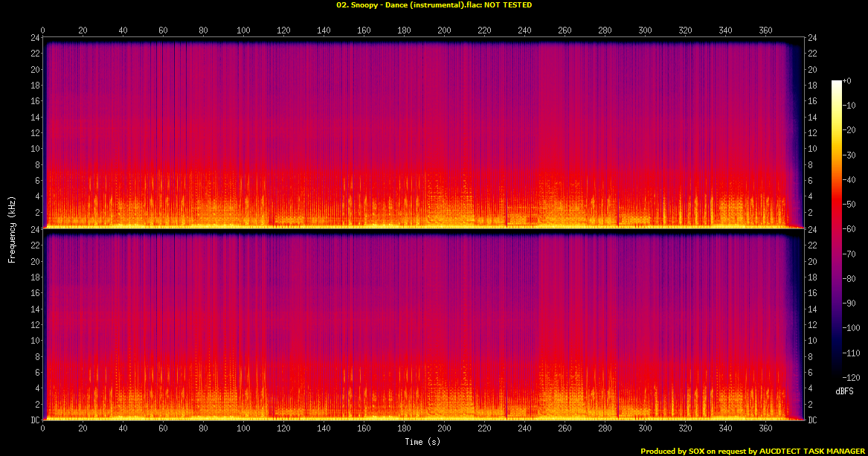Click '320' tick on bottom time axis

tap(685, 428)
